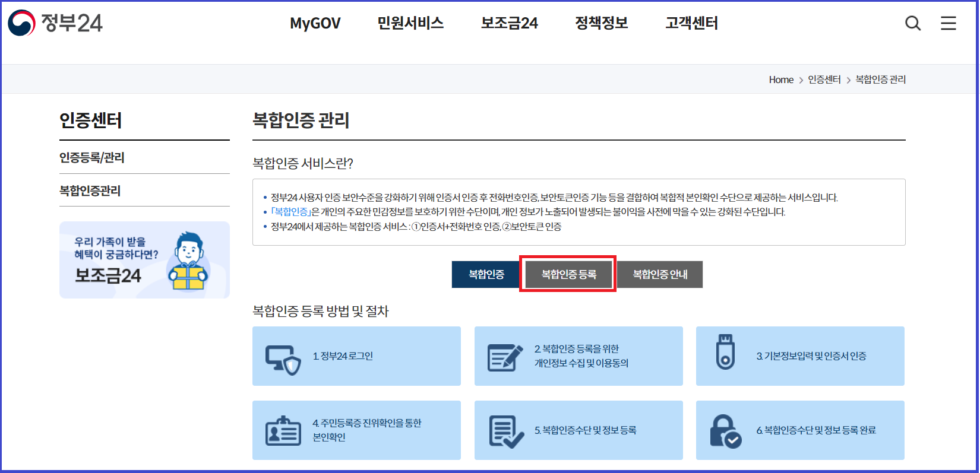The width and height of the screenshot is (980, 473).
Task: Click the USB token icon for 인증서 인증
Action: click(725, 352)
